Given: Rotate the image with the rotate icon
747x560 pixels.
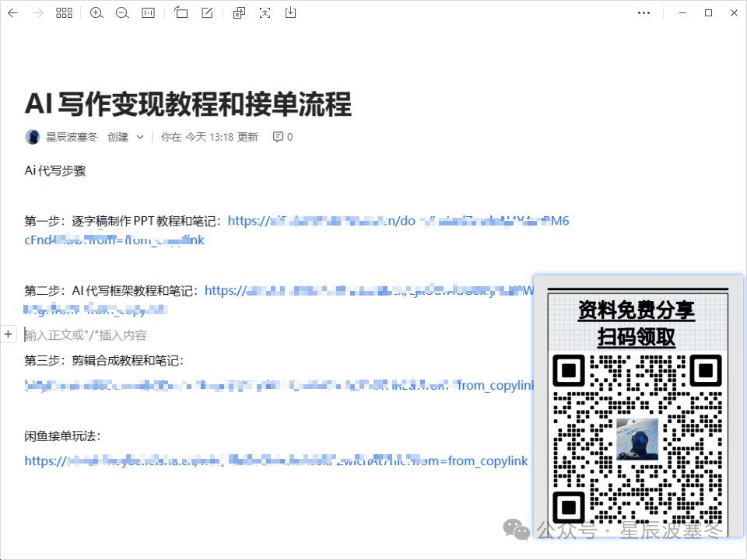Looking at the screenshot, I should pyautogui.click(x=181, y=12).
